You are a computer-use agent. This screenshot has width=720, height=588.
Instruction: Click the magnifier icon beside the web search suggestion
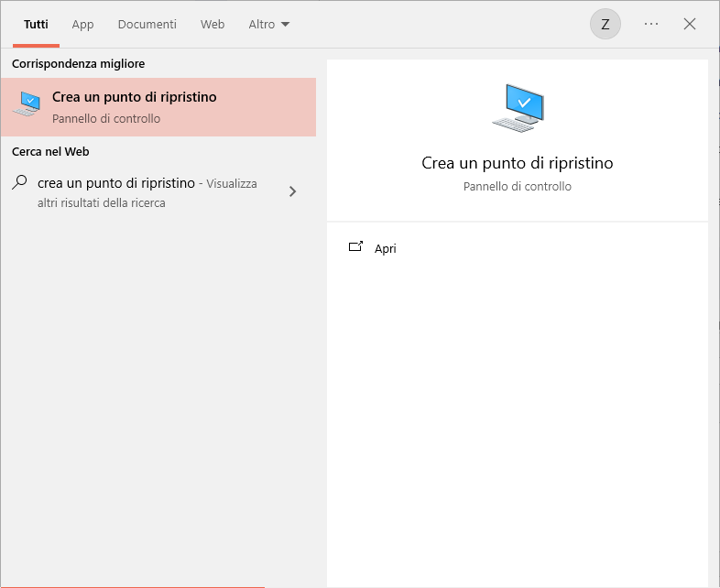(19, 182)
